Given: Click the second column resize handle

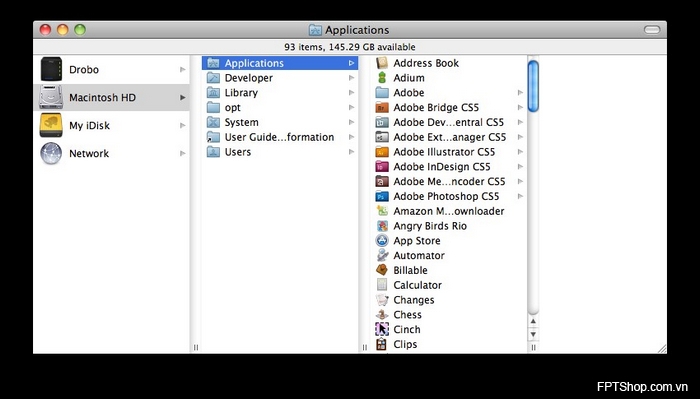Looking at the screenshot, I should tap(364, 347).
